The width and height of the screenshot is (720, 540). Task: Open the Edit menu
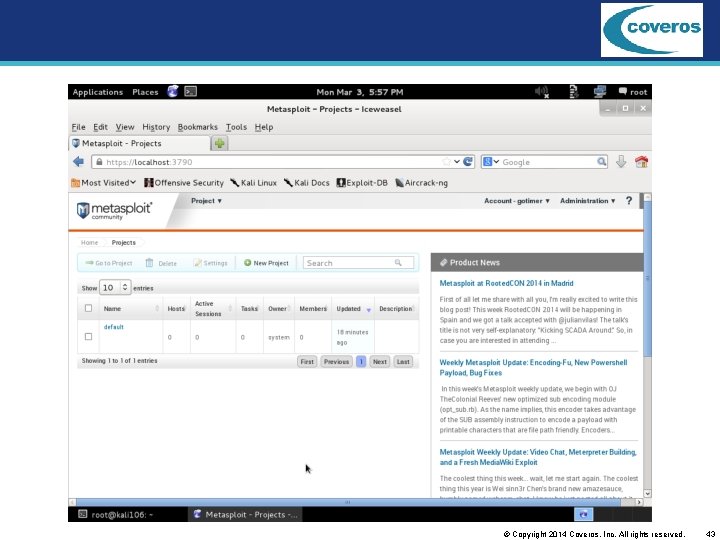pos(100,127)
